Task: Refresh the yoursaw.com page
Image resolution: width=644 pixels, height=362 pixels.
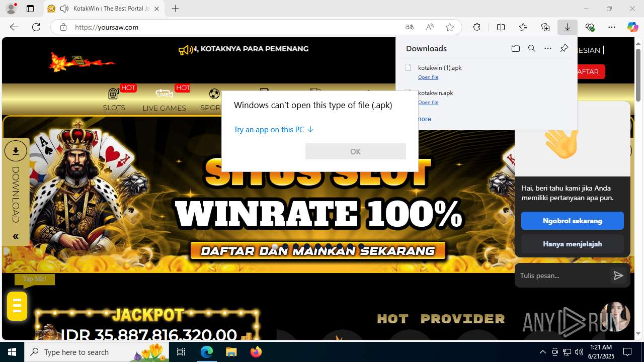Action: tap(36, 27)
